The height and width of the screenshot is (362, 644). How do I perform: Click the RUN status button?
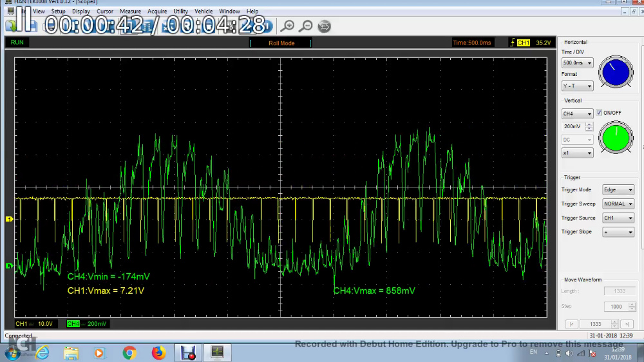(x=17, y=43)
